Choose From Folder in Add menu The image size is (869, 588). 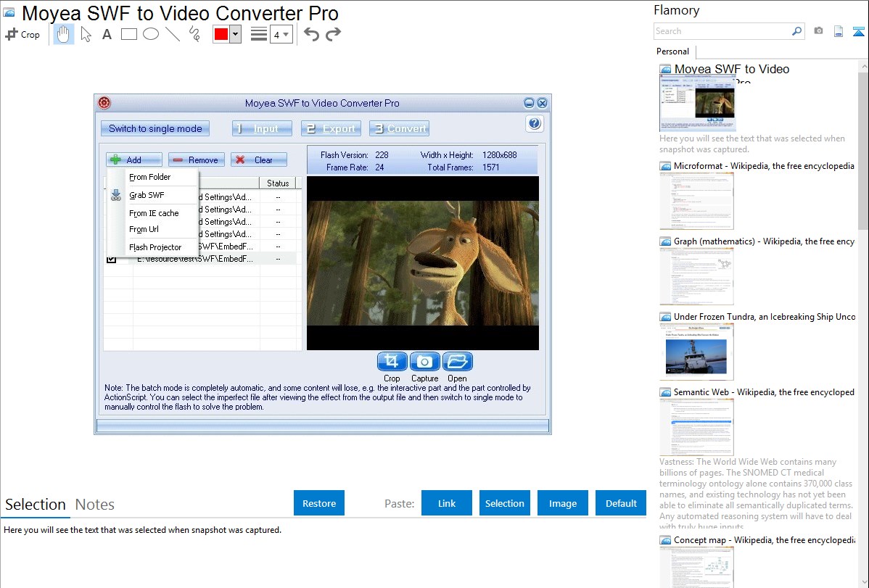(x=149, y=177)
